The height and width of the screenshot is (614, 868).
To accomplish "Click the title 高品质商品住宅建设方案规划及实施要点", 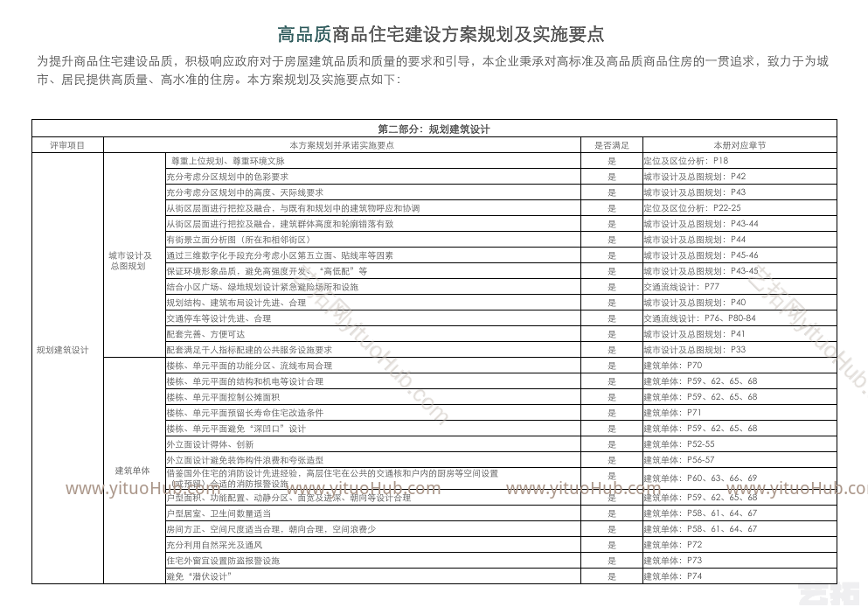I will (x=440, y=34).
